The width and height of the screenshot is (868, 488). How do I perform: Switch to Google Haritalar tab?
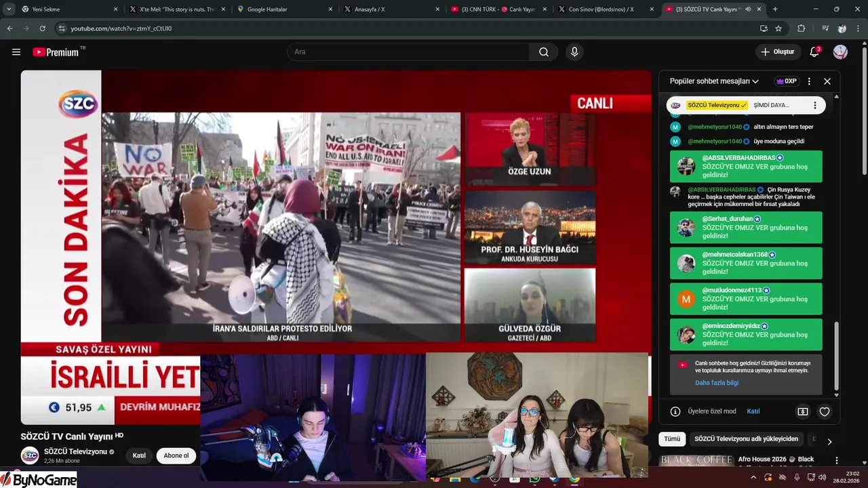pos(285,9)
